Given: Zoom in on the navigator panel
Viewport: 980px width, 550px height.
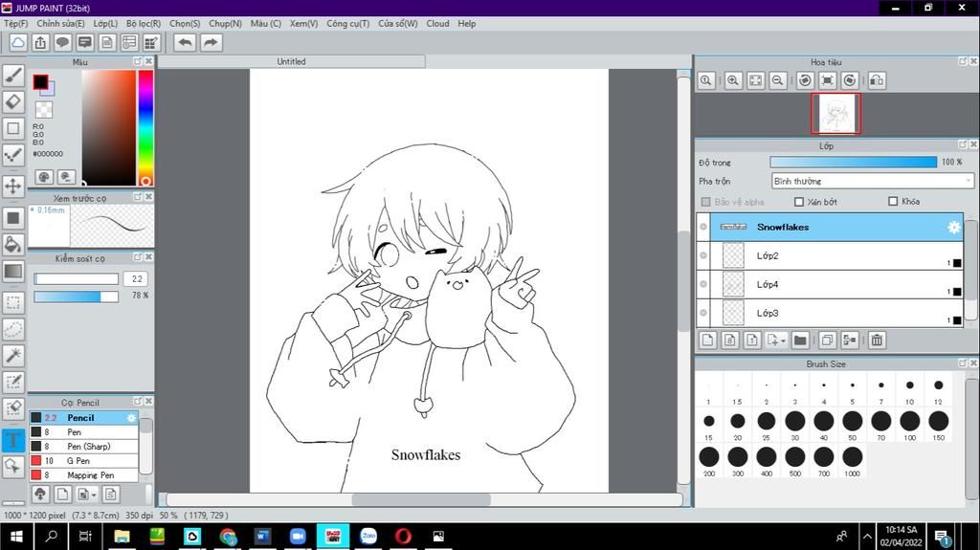Looking at the screenshot, I should [733, 80].
